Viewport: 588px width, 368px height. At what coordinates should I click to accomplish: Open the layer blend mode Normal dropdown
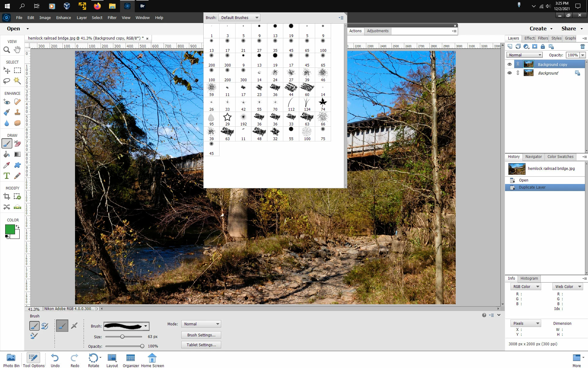[524, 55]
